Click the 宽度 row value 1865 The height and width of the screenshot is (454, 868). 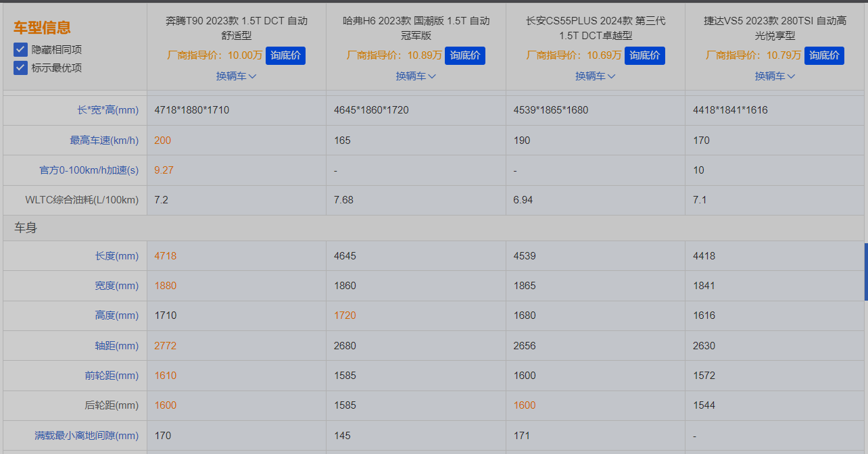(525, 286)
